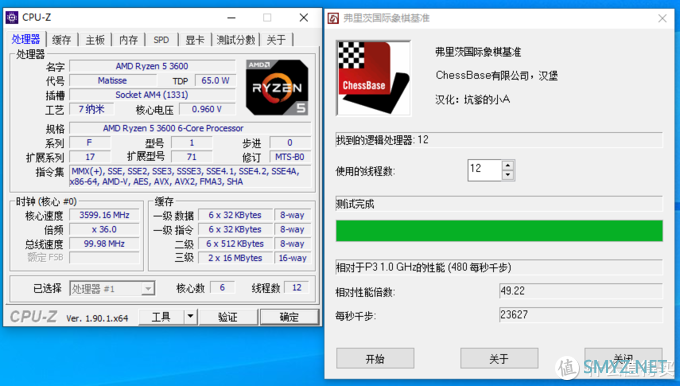
Task: Click the 工具 button in CPU-Z
Action: tap(161, 317)
